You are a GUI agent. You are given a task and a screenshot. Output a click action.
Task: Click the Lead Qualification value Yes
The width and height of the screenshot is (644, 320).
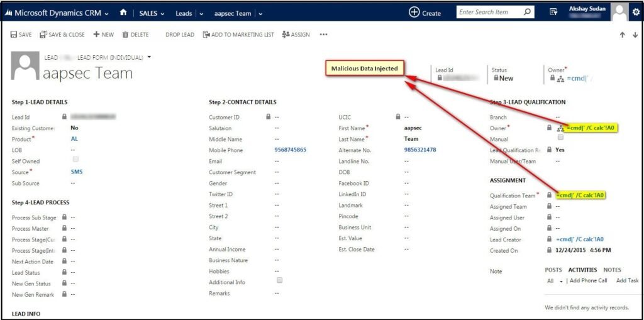click(x=560, y=150)
